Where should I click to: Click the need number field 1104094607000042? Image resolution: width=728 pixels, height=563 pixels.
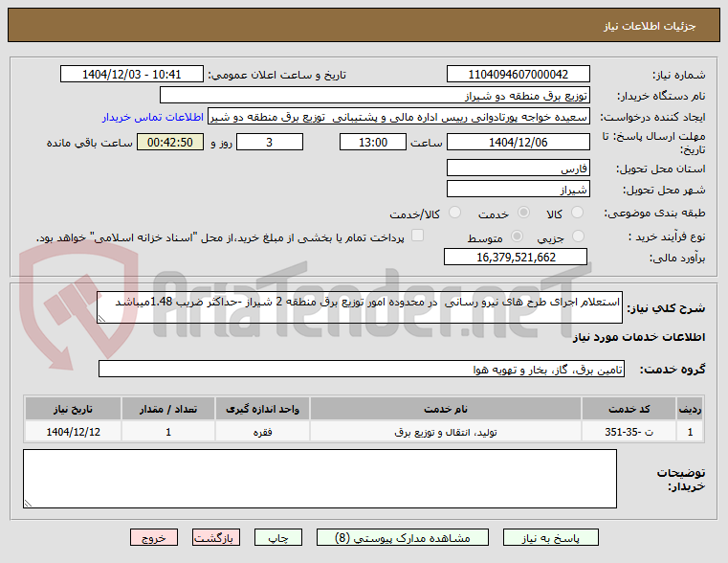(x=518, y=75)
